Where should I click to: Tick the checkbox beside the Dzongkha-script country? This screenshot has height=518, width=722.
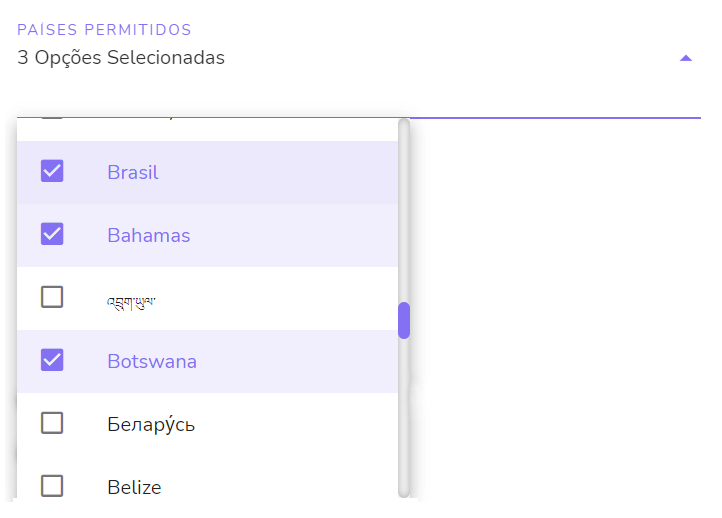point(52,297)
